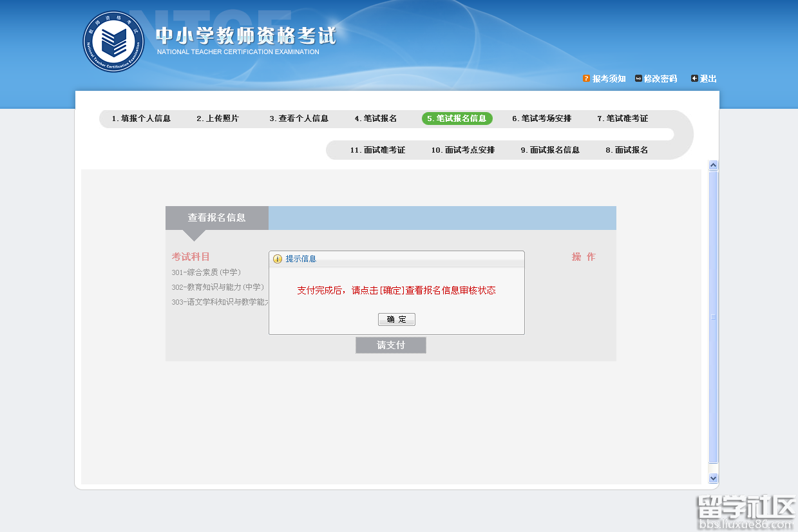798x532 pixels.
Task: Click the NTCE exam logo badge
Action: pyautogui.click(x=113, y=41)
